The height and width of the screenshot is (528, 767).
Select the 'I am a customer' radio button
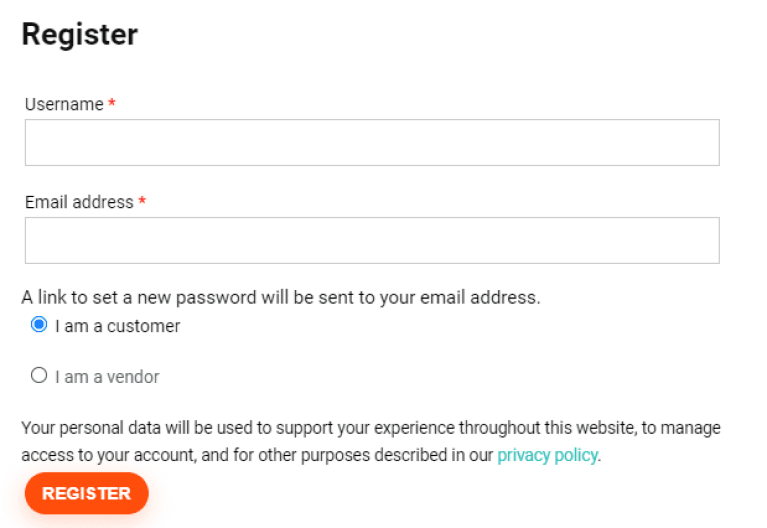(x=39, y=325)
